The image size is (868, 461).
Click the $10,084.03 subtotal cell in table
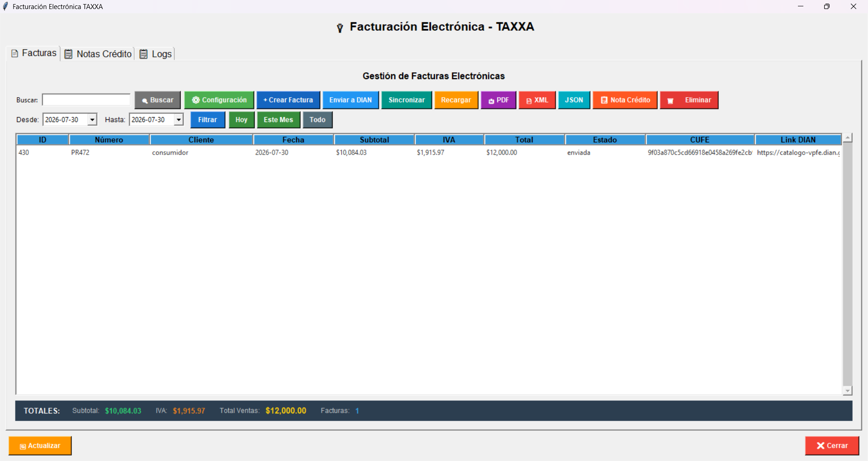point(351,153)
